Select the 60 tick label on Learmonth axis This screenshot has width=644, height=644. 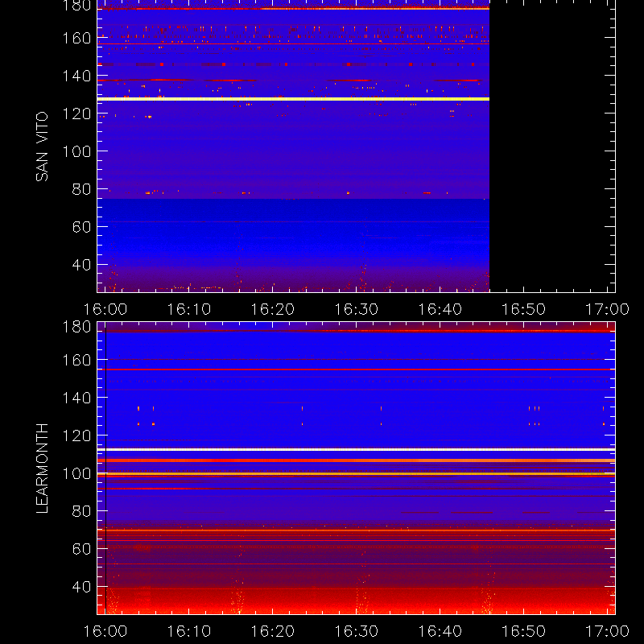pyautogui.click(x=82, y=549)
